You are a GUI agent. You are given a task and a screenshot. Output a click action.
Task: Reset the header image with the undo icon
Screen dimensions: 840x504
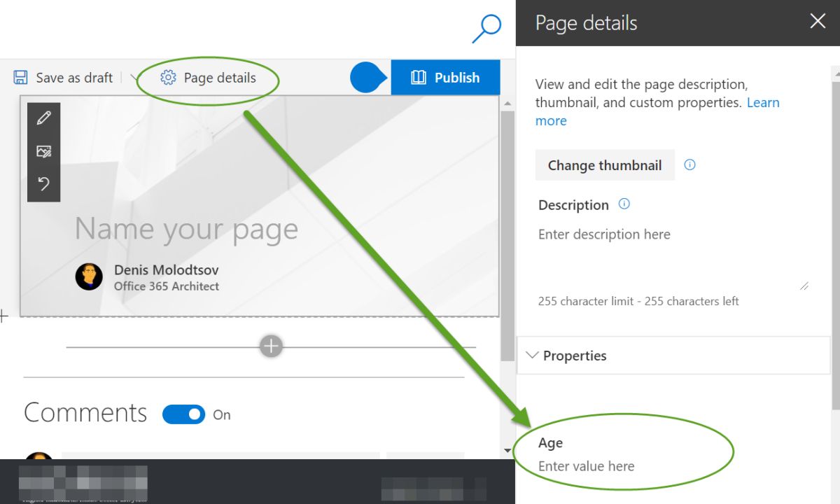pos(43,184)
